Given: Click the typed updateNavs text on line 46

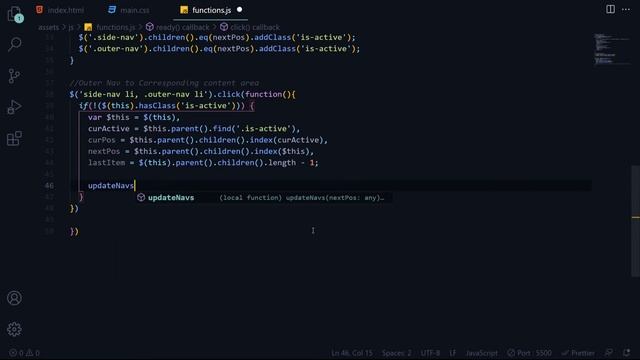Looking at the screenshot, I should coord(111,186).
